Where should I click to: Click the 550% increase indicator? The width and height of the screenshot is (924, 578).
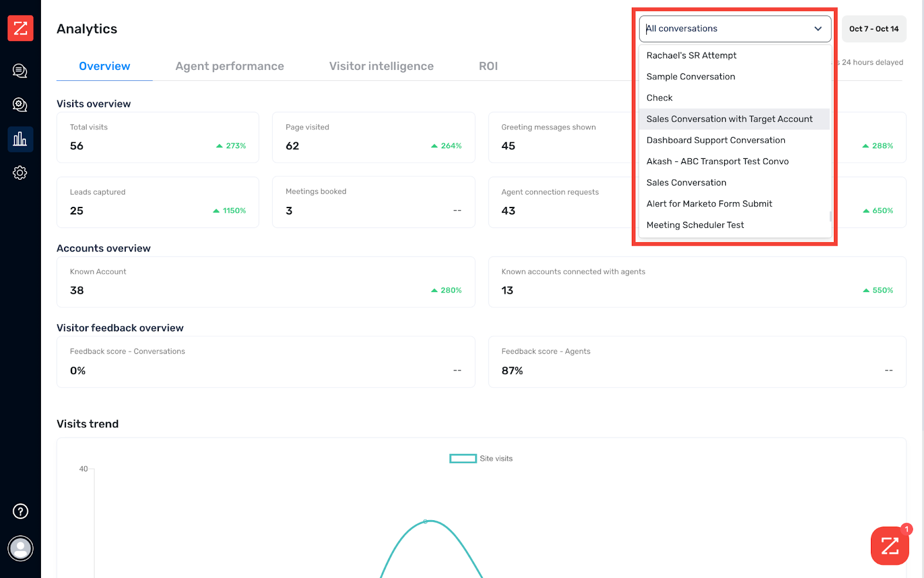pos(878,291)
